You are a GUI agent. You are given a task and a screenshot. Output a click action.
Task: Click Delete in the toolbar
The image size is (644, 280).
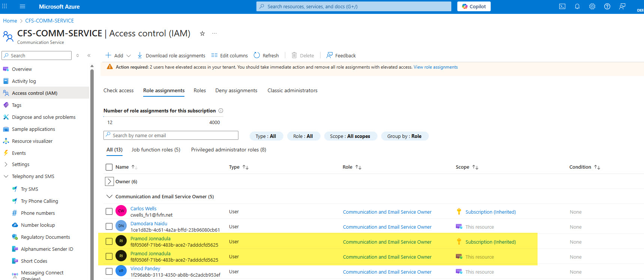(303, 55)
